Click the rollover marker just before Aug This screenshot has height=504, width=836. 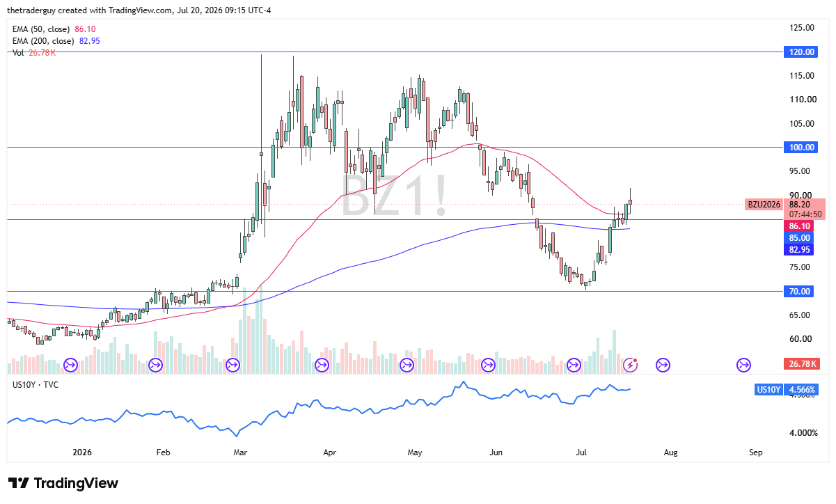662,364
